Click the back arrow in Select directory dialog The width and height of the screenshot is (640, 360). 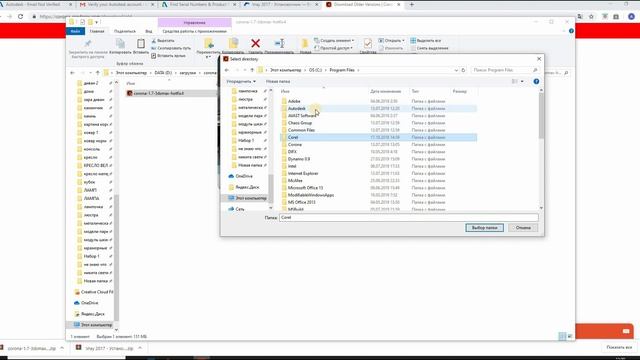pyautogui.click(x=227, y=70)
